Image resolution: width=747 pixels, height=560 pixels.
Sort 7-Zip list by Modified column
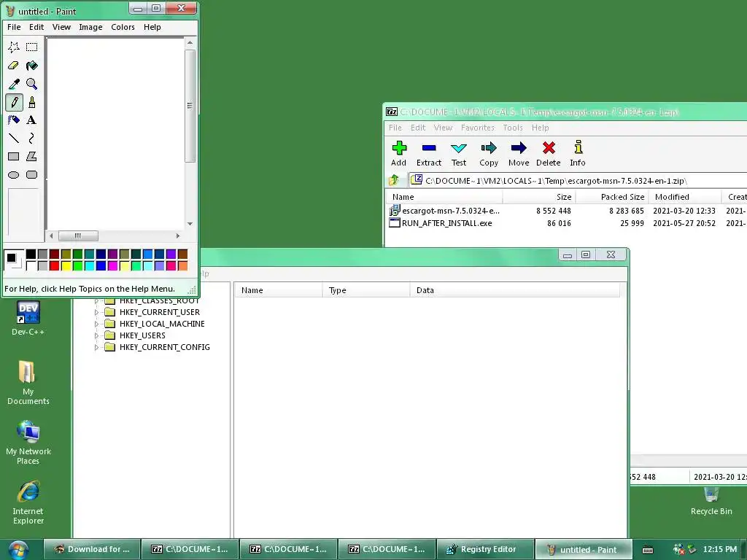tap(685, 197)
